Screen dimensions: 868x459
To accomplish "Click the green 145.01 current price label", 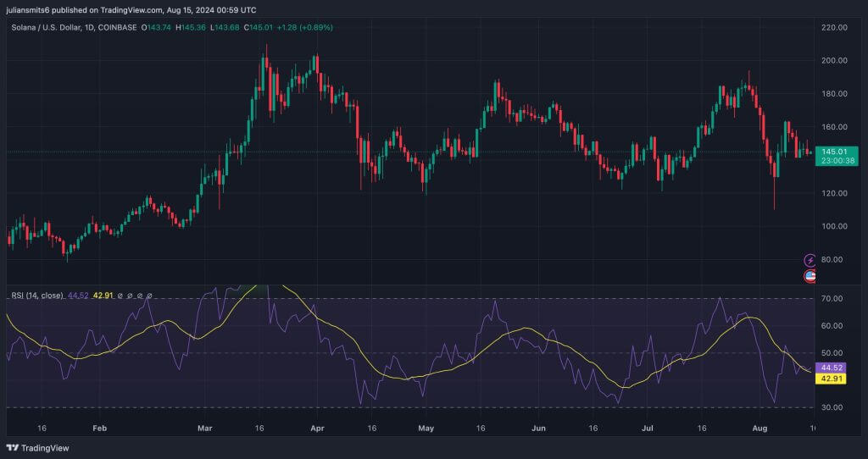I will 834,152.
